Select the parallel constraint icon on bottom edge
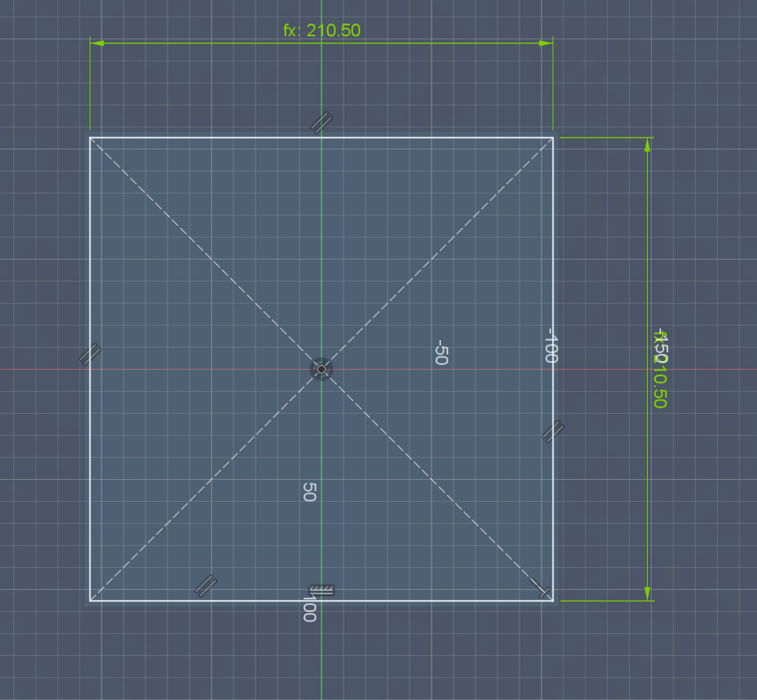The image size is (757, 700). point(206,585)
